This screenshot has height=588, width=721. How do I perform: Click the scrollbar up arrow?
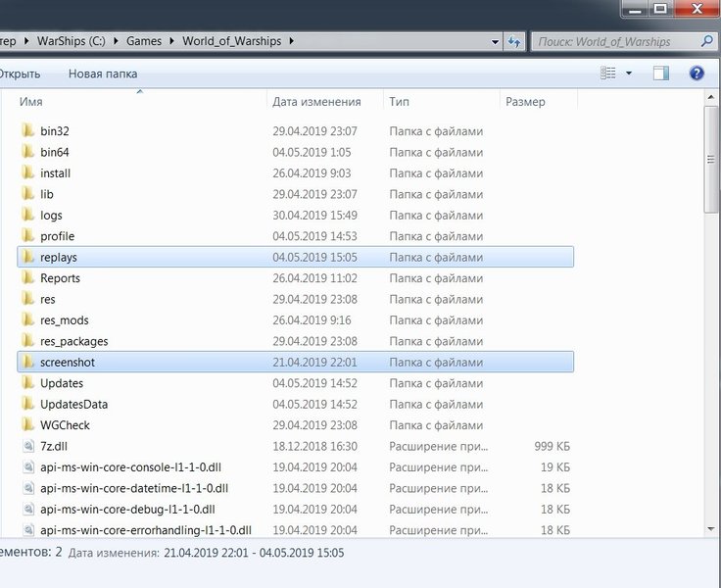pyautogui.click(x=711, y=97)
